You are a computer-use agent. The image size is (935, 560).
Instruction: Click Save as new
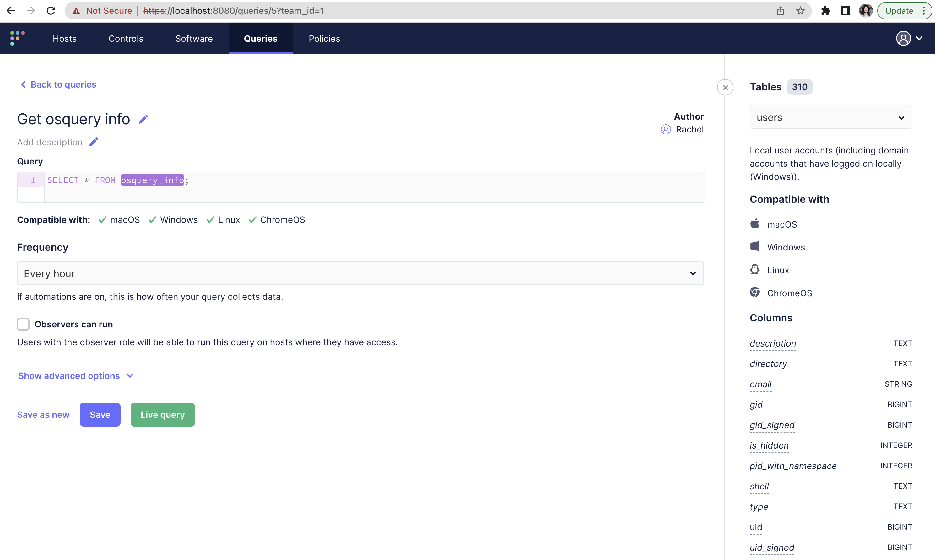43,414
